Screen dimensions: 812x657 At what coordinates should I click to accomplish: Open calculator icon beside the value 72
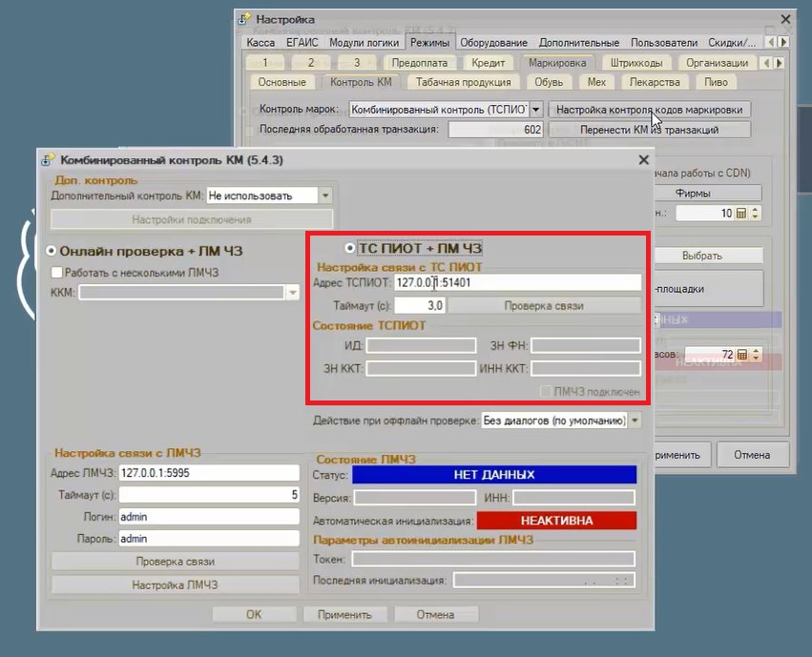[741, 355]
